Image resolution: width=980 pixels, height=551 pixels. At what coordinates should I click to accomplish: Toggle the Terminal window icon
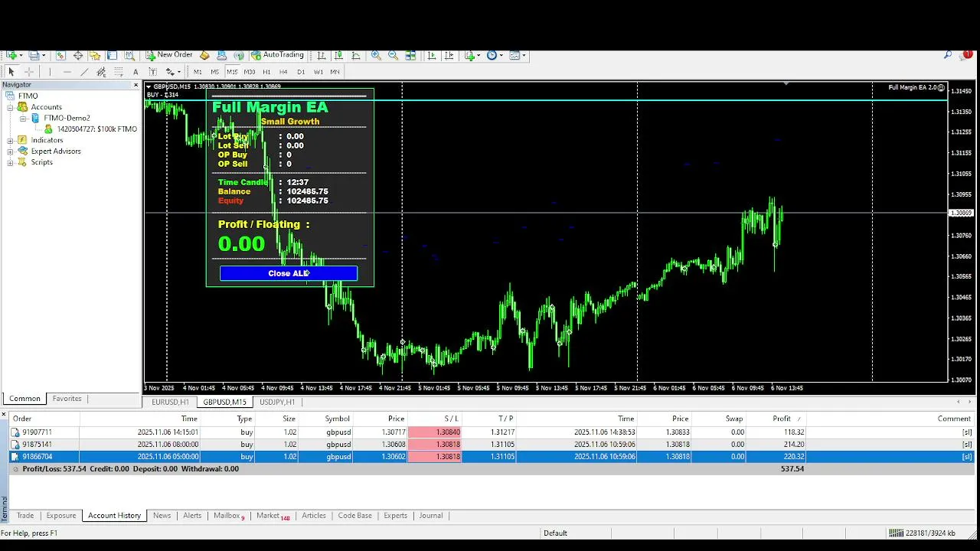(112, 55)
